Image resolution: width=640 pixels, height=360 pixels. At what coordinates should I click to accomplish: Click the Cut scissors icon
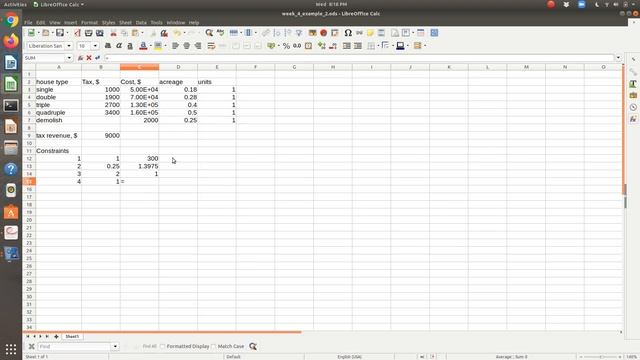pyautogui.click(x=113, y=33)
